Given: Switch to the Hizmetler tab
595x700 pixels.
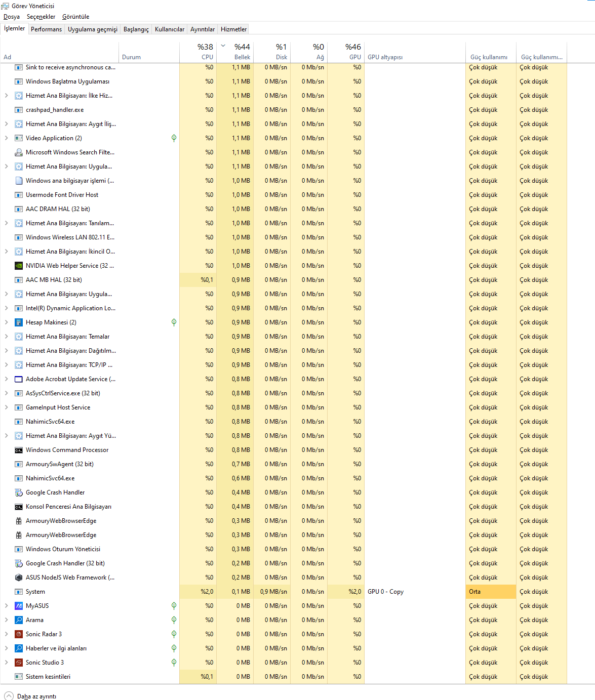Looking at the screenshot, I should tap(234, 29).
